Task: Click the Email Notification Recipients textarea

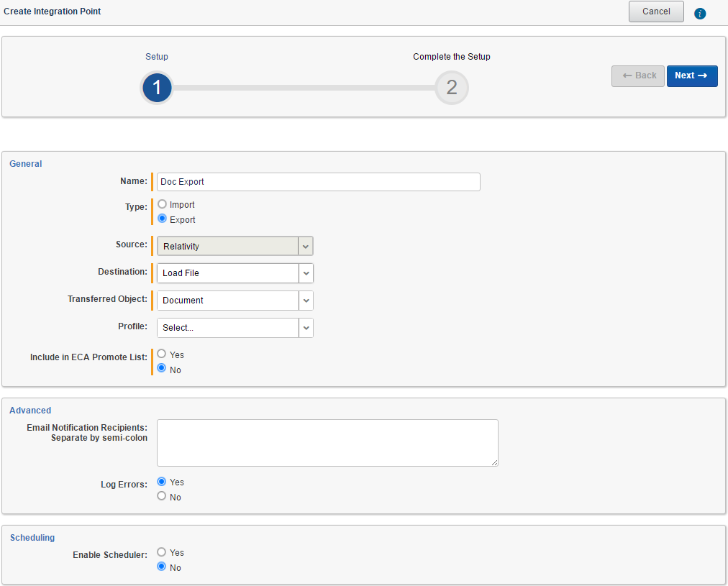Action: (x=327, y=443)
